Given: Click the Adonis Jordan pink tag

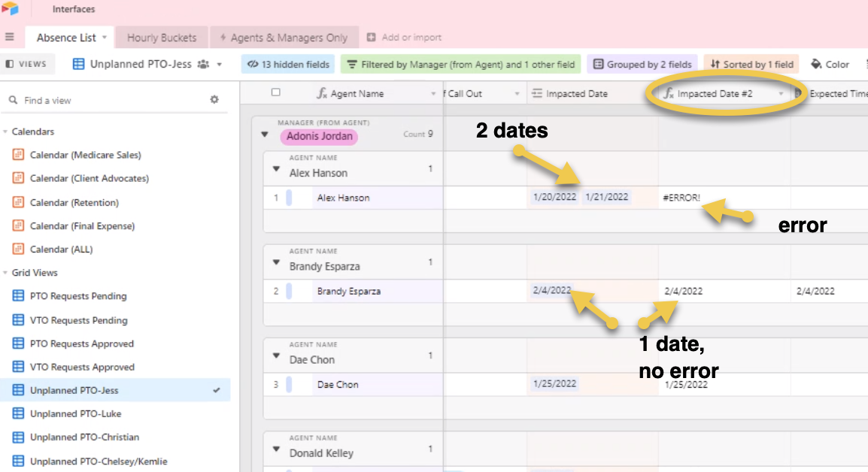Looking at the screenshot, I should (x=320, y=136).
